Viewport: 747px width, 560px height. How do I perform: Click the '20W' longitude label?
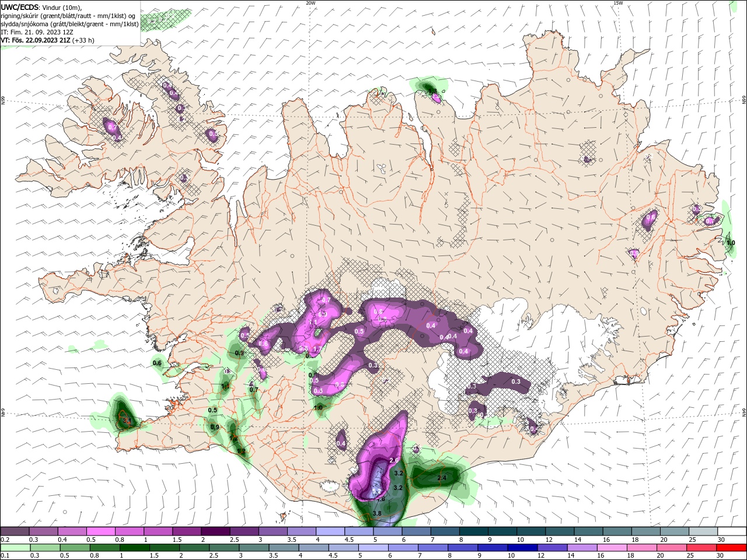click(310, 3)
